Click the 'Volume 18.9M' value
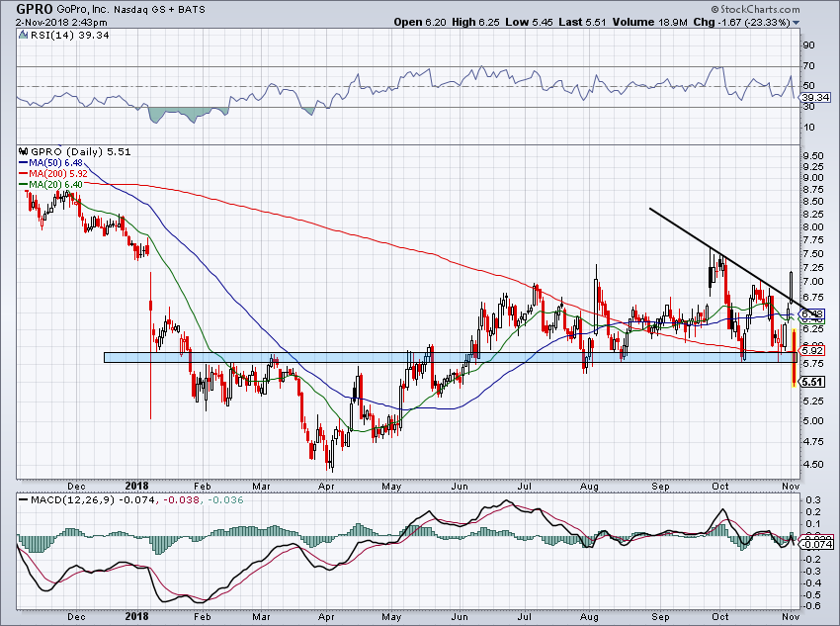840x626 pixels. click(650, 22)
